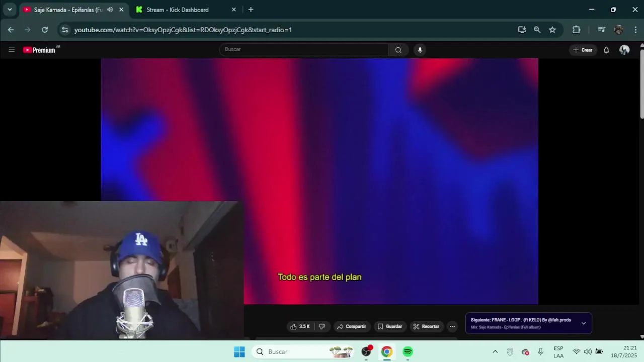Open YouTube notifications bell
Screen dimensions: 644x362
tap(606, 50)
